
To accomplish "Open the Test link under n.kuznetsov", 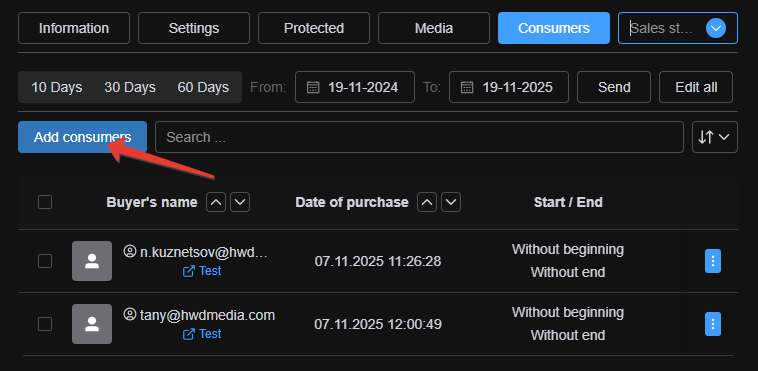I will [x=202, y=271].
